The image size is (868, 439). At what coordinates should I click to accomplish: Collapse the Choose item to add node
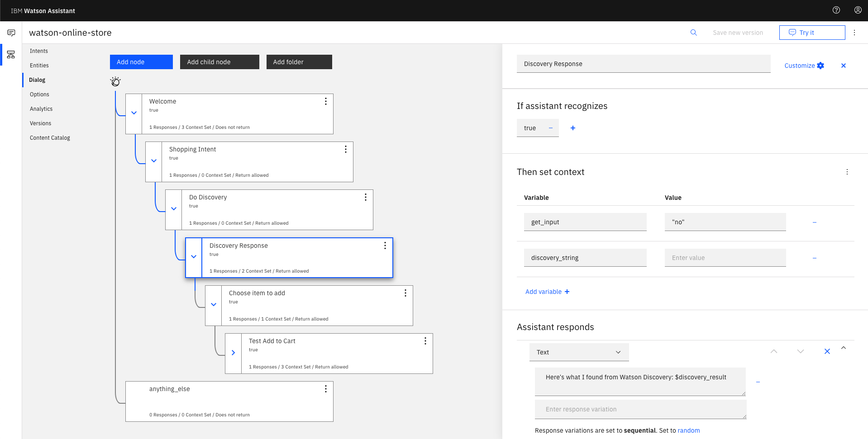tap(214, 305)
